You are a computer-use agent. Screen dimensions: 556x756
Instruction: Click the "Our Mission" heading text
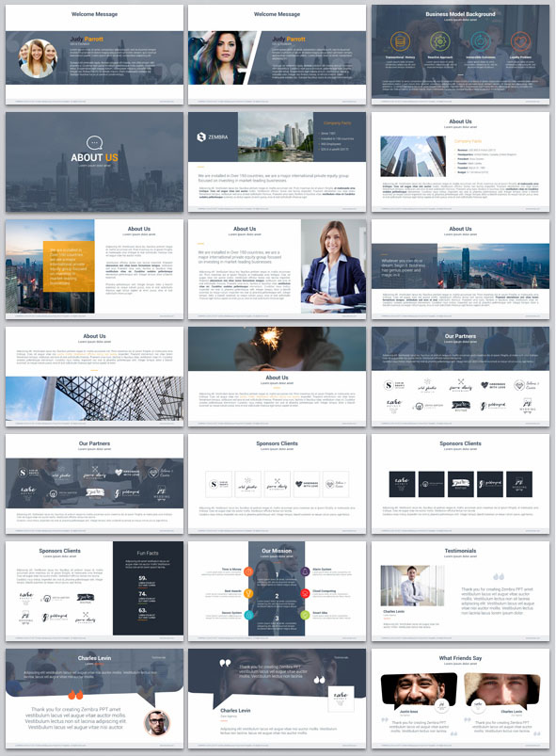pos(277,551)
